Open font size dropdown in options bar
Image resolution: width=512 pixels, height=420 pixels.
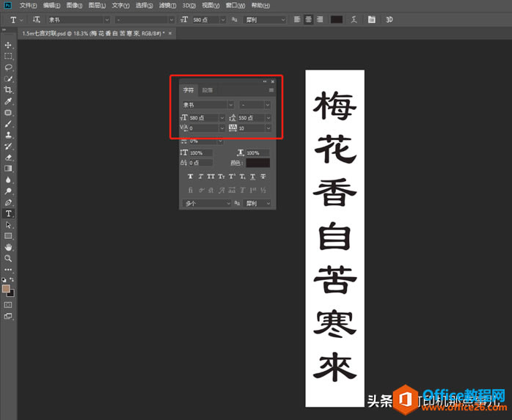tap(223, 20)
